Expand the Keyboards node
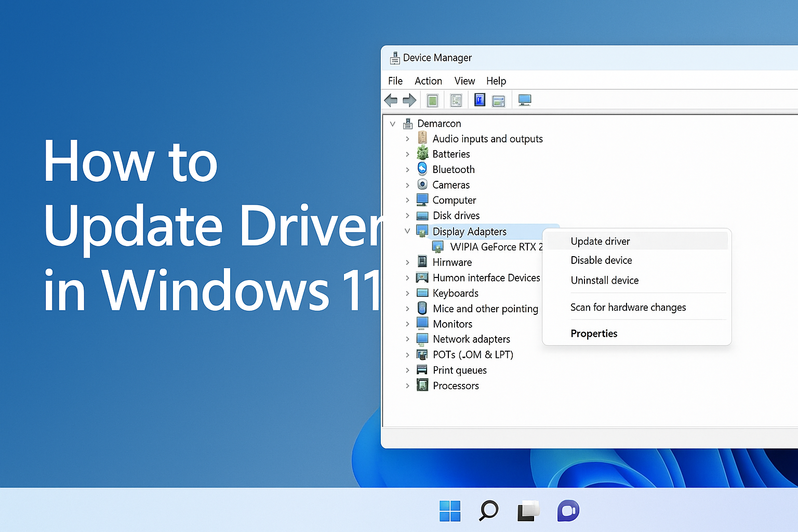Image resolution: width=798 pixels, height=532 pixels. coord(407,293)
